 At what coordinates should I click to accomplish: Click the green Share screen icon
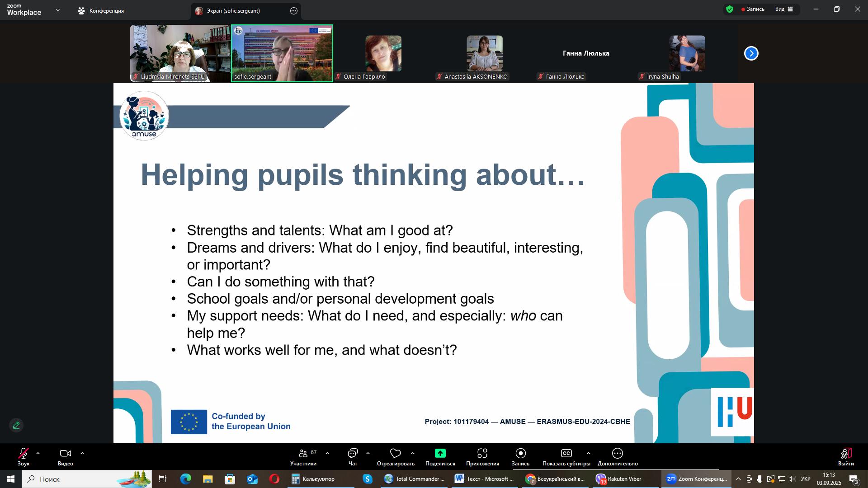coord(440,453)
